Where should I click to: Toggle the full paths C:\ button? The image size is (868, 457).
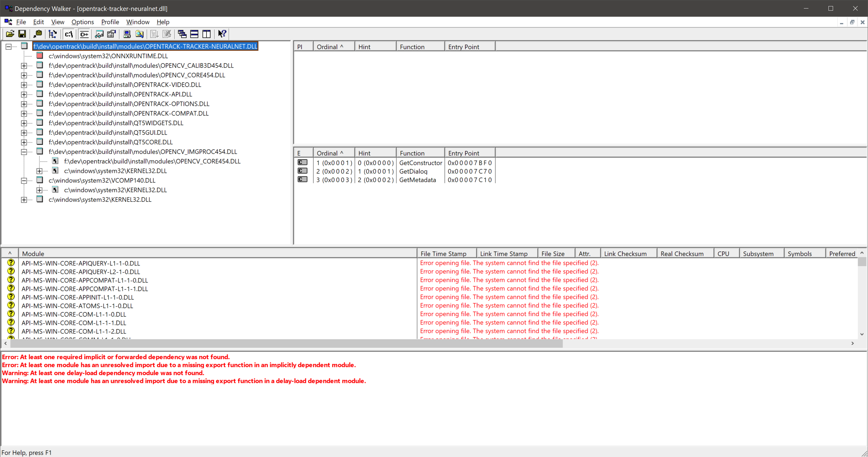[69, 34]
